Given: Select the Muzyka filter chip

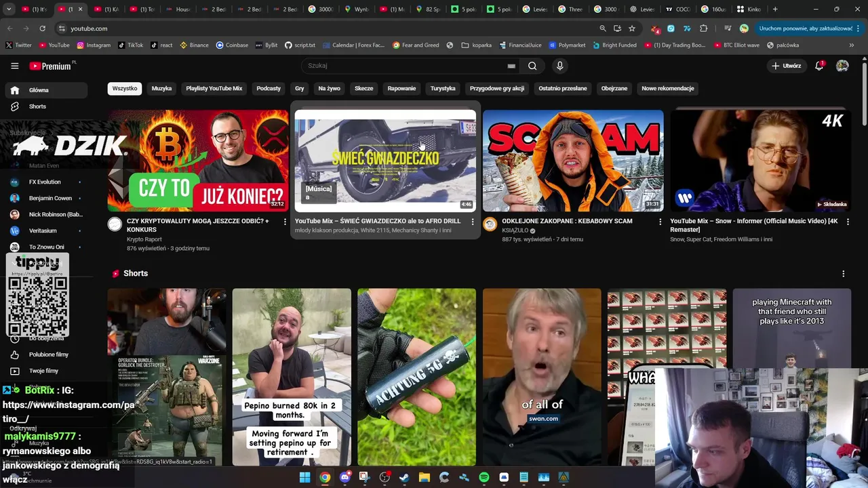Looking at the screenshot, I should (161, 88).
